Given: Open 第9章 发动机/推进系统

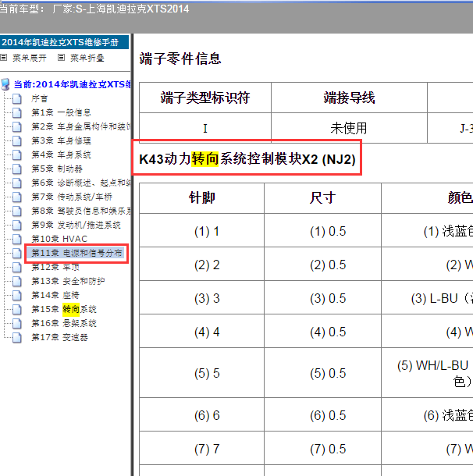Looking at the screenshot, I should click(76, 225).
